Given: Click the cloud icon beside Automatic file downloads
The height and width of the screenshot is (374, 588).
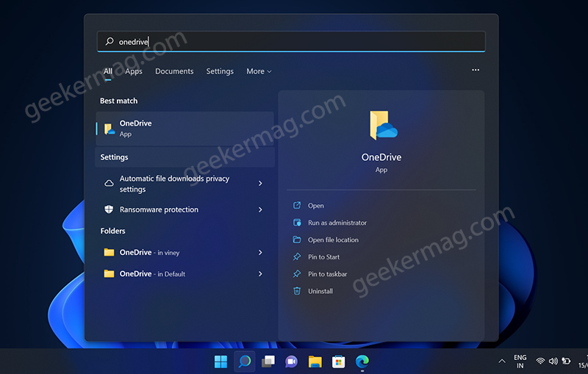Looking at the screenshot, I should (109, 183).
